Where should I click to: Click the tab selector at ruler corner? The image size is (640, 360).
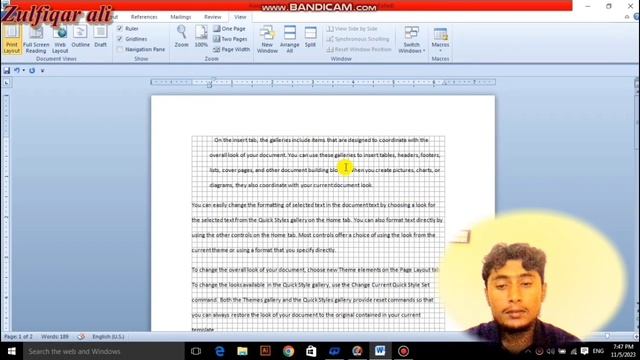click(x=6, y=83)
